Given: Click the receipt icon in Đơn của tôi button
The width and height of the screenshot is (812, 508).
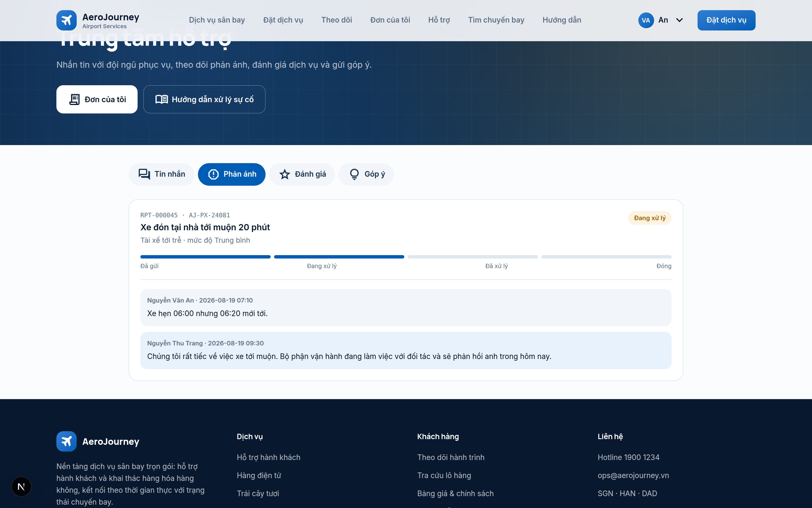Looking at the screenshot, I should coord(74,99).
